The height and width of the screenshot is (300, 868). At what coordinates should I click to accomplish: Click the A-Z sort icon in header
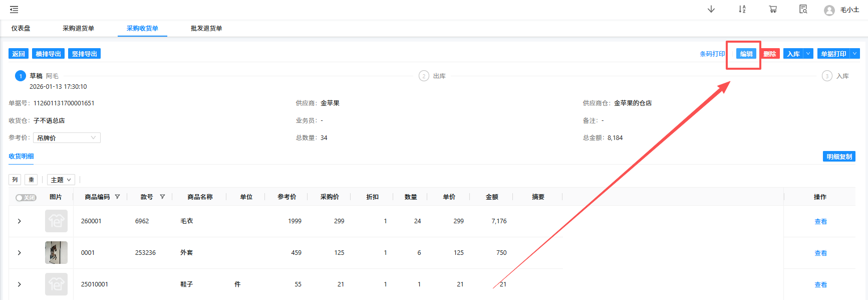pyautogui.click(x=742, y=10)
